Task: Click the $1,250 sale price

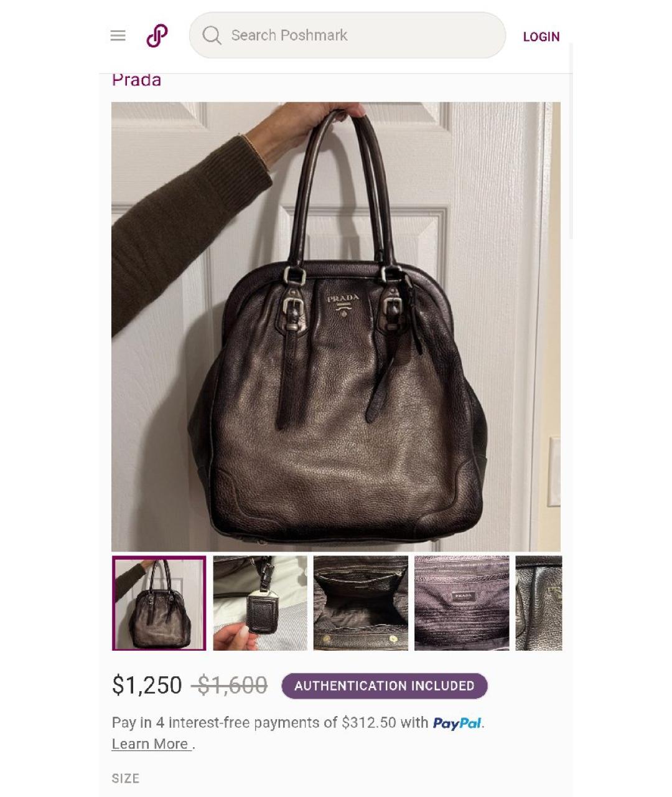Action: 147,686
